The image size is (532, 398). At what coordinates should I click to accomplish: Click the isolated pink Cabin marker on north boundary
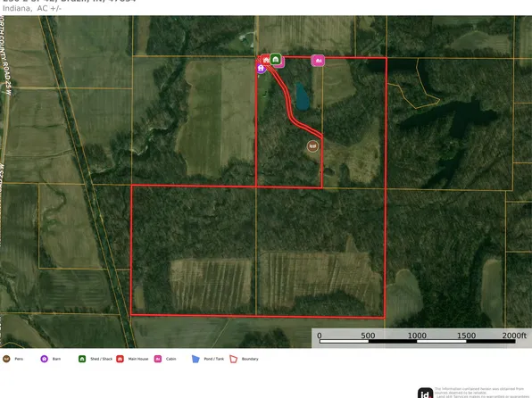click(318, 61)
